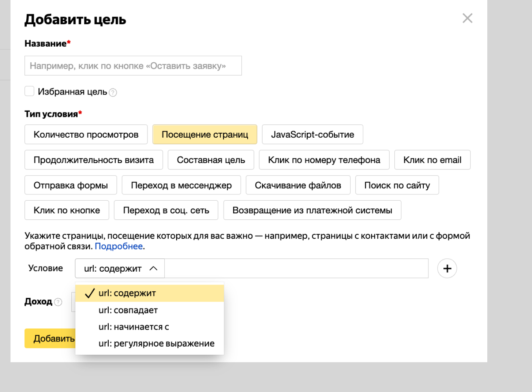Select Возвращение из платежной системы
Viewport: 532px width, 392px height.
point(312,210)
